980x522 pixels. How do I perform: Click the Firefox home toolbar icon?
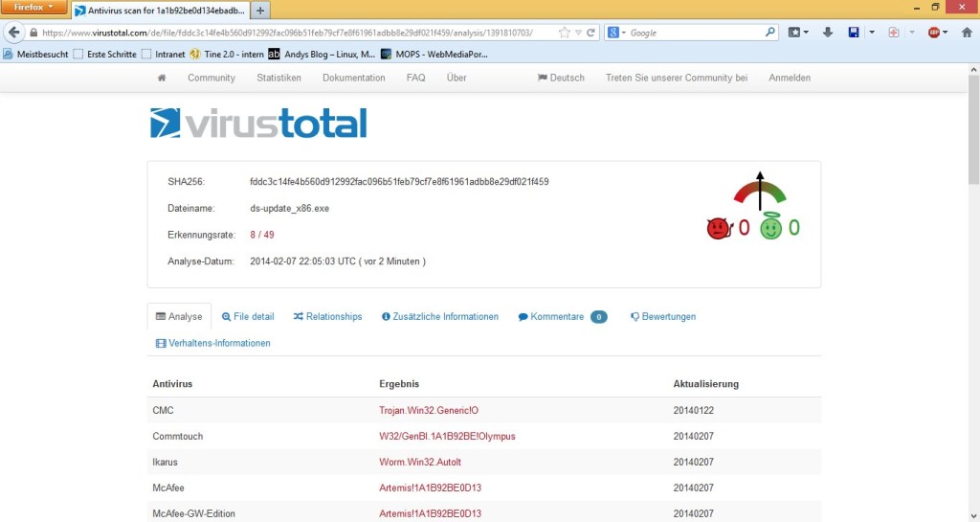coord(969,32)
